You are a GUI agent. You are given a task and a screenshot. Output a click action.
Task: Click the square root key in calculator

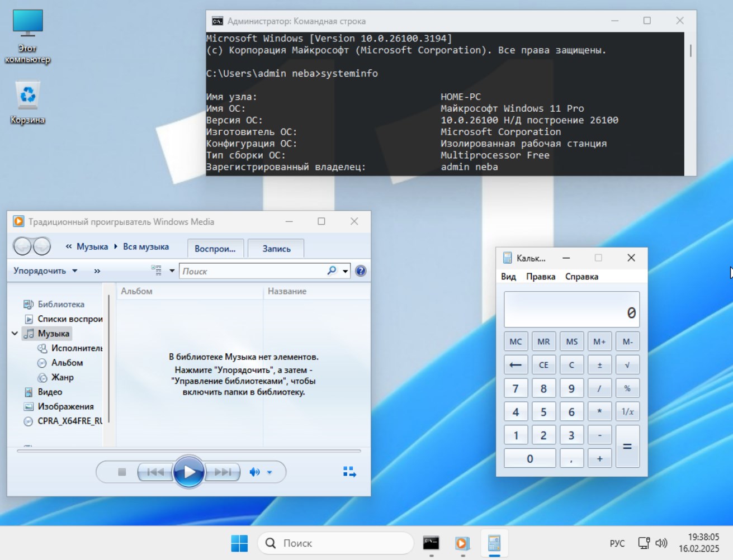click(x=627, y=365)
